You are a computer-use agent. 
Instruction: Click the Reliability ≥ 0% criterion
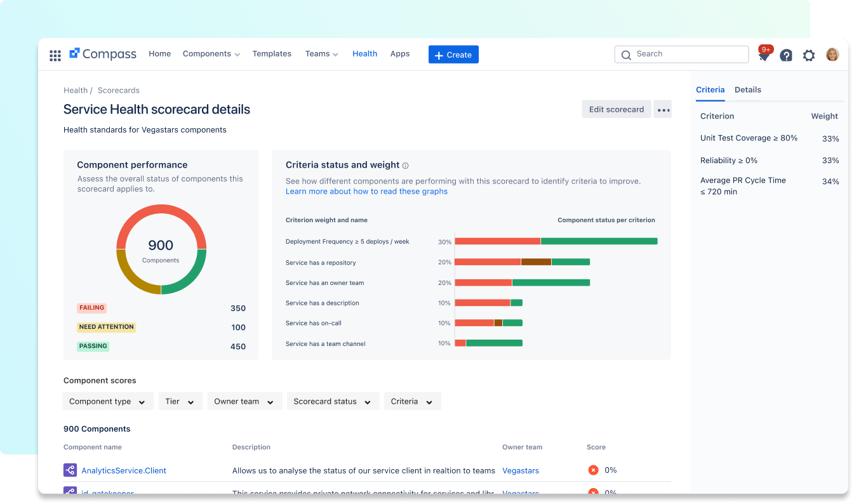tap(729, 161)
